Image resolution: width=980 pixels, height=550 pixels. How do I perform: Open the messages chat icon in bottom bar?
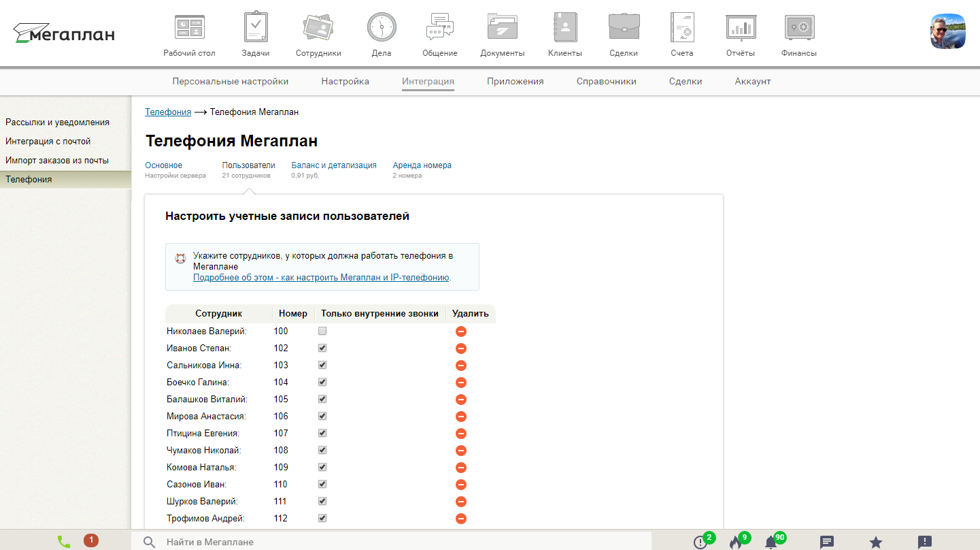click(x=827, y=542)
